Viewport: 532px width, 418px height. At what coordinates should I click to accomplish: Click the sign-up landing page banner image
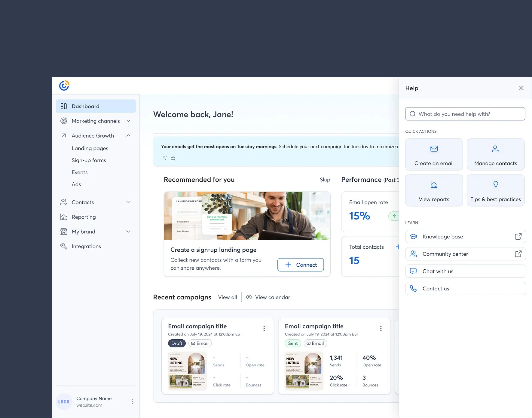(x=247, y=216)
